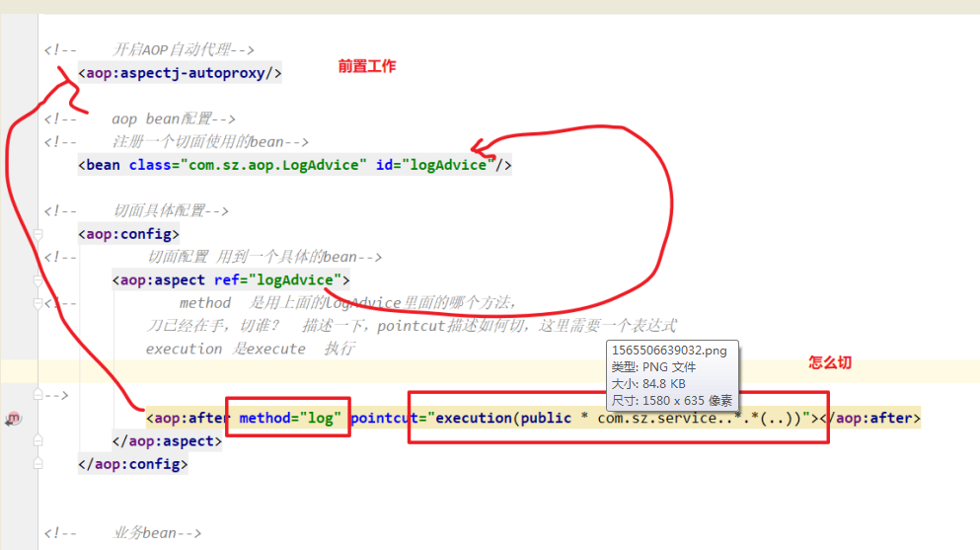The width and height of the screenshot is (980, 550).
Task: Click the comment '业务bean'
Action: click(x=146, y=533)
